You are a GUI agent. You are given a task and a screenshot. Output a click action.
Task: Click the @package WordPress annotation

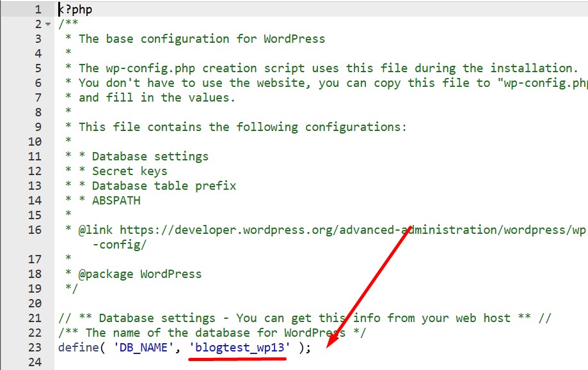coord(139,274)
